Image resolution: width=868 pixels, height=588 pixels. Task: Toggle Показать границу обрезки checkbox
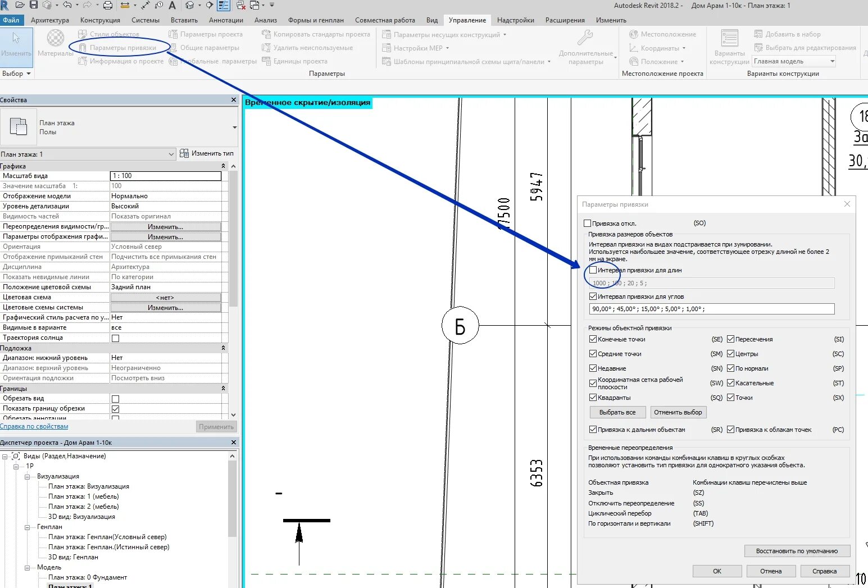coord(116,409)
